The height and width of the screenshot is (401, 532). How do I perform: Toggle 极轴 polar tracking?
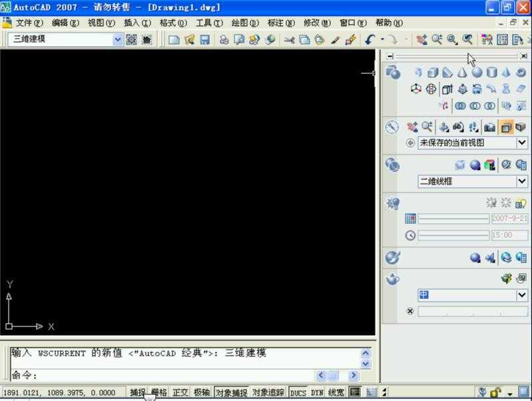[202, 392]
